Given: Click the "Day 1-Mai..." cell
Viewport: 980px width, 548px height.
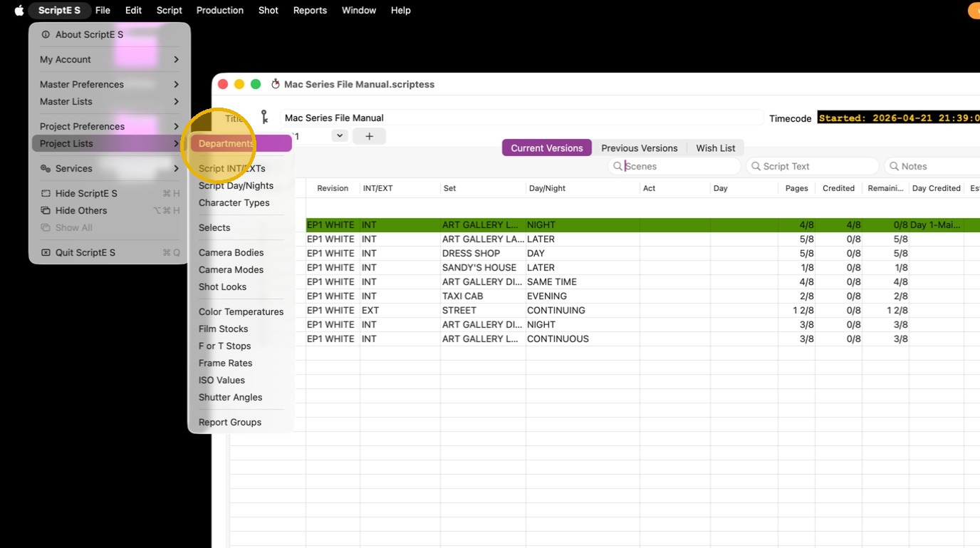Looking at the screenshot, I should (936, 224).
